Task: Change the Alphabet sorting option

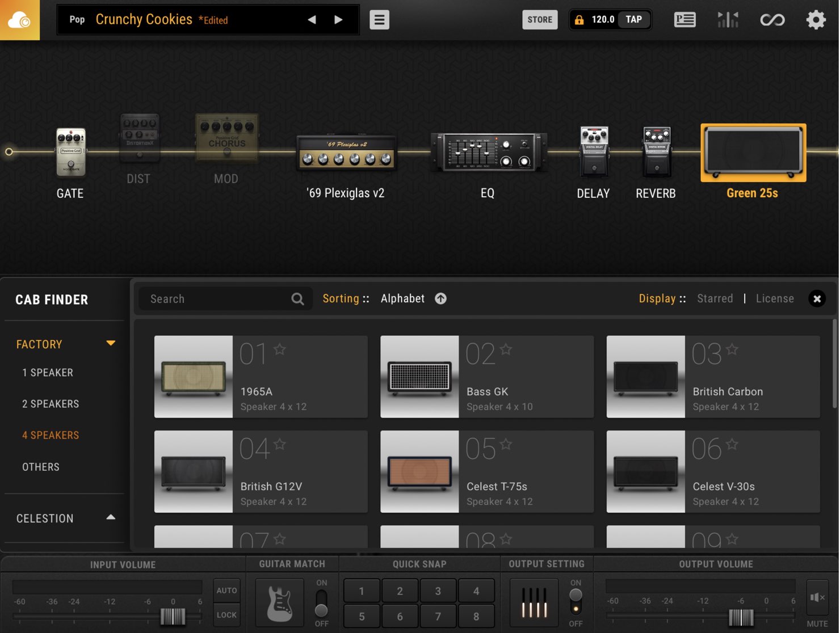Action: pyautogui.click(x=402, y=298)
